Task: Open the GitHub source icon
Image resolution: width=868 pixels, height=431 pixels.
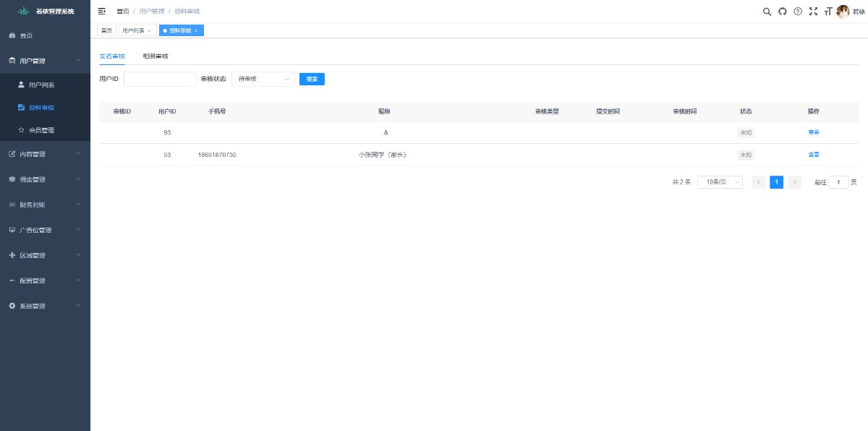Action: point(782,11)
